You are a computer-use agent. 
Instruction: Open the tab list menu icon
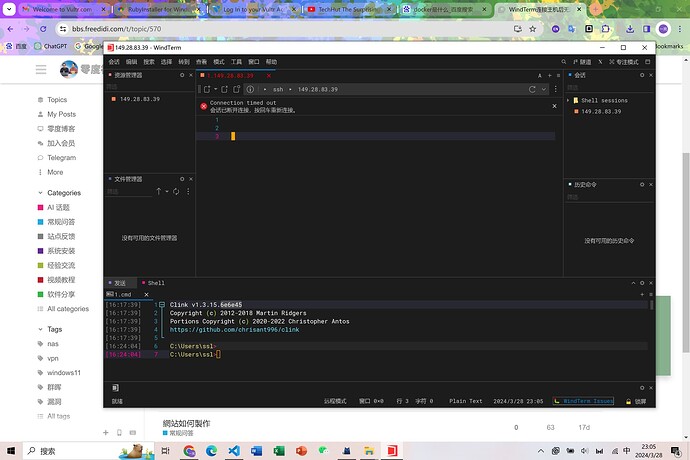(x=558, y=76)
